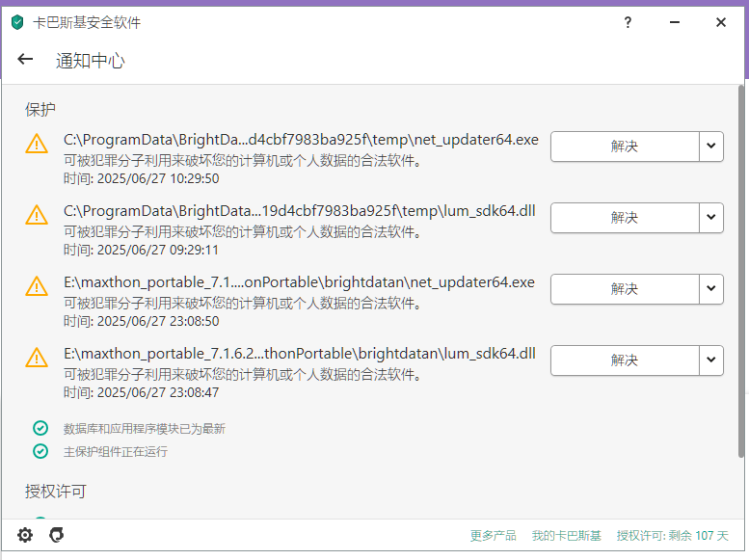749x560 pixels.
Task: Open the 我的卡巴斯基 link
Action: [x=567, y=536]
